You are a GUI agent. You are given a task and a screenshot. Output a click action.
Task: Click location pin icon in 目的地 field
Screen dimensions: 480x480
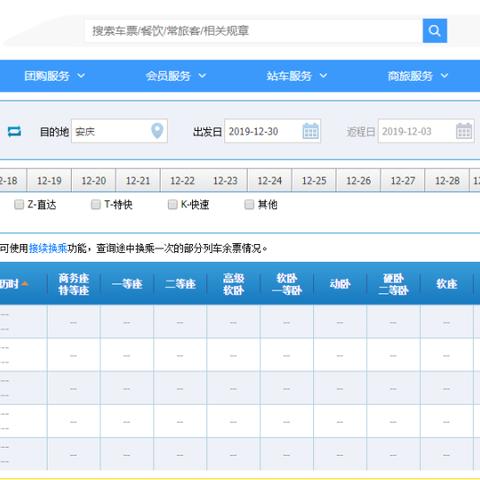tap(157, 131)
